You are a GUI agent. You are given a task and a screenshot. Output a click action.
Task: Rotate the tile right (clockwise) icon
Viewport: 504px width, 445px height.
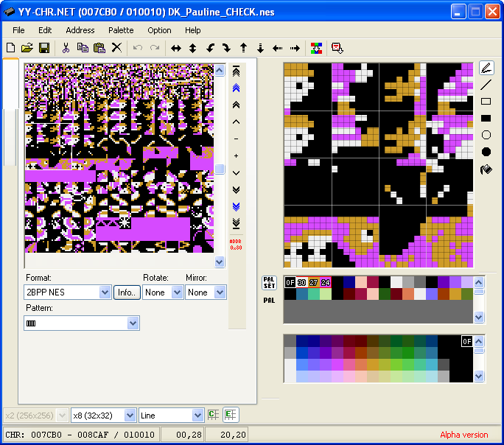pos(227,49)
